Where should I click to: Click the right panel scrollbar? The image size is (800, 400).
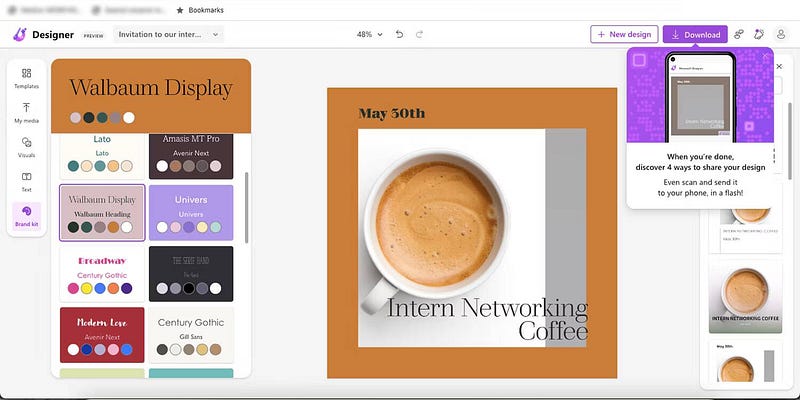pos(790,141)
